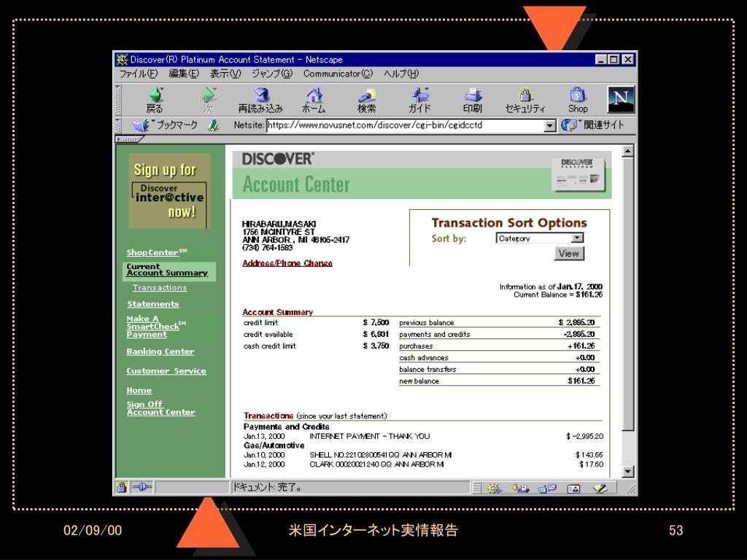Open the Guide (ガイド) toolbar icon
747x560 pixels.
point(419,100)
